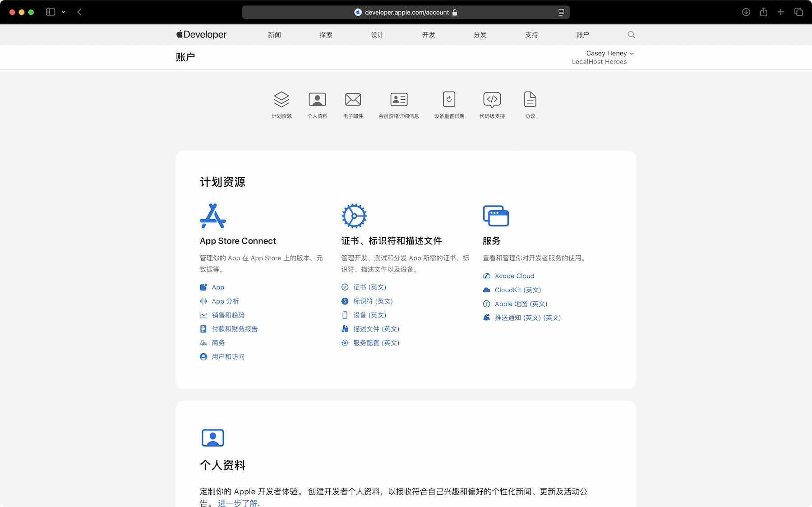Screen dimensions: 812x507
Task: Click the 进一步了解 link
Action: click(238, 503)
